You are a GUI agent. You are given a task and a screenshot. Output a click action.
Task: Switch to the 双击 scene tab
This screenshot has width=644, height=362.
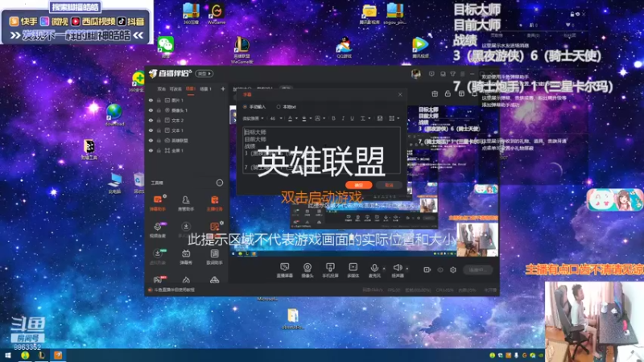point(162,88)
